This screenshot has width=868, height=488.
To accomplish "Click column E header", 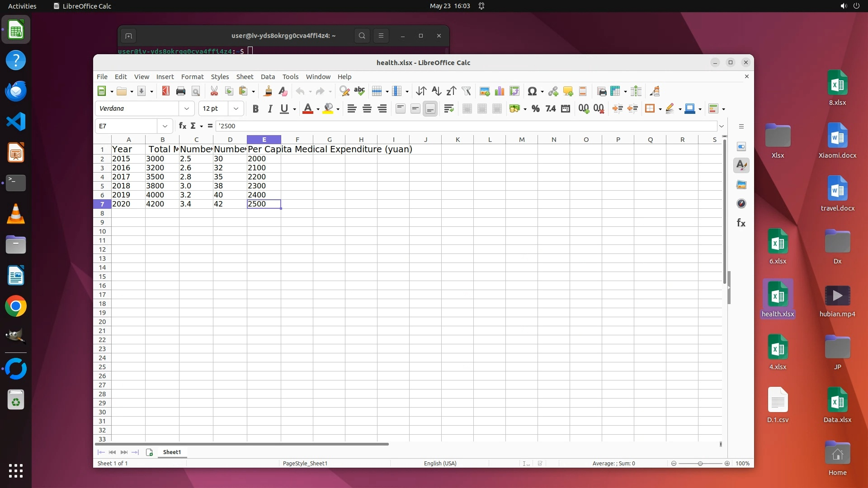I will [264, 140].
